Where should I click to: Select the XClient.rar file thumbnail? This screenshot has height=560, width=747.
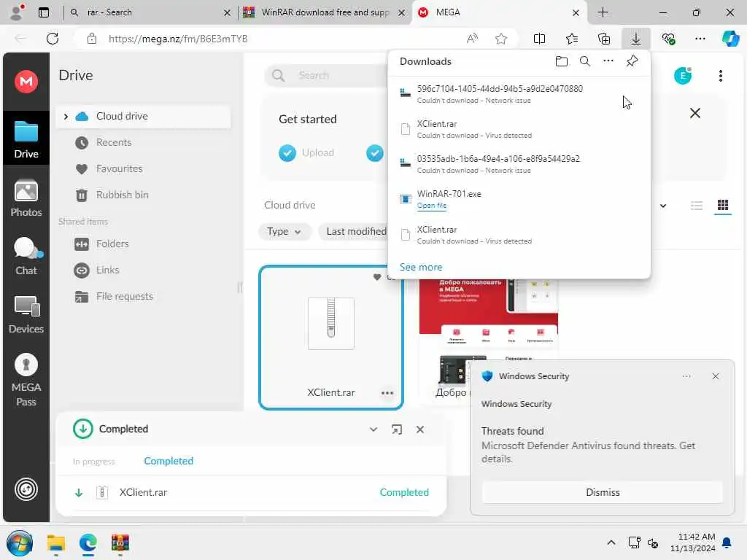[x=331, y=337]
